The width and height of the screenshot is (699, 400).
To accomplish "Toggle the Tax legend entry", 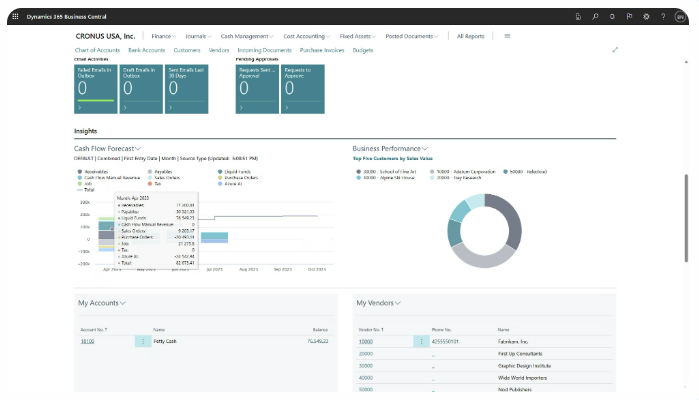I will click(154, 184).
